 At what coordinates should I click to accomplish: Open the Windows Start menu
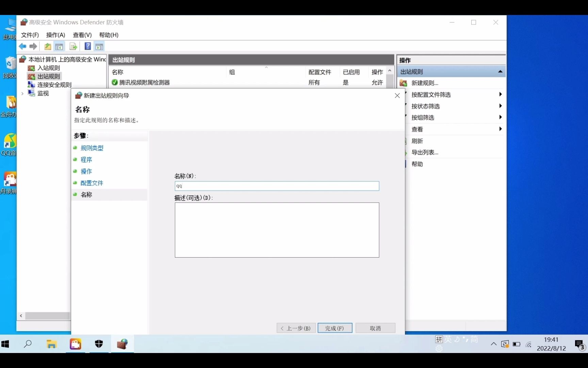point(5,344)
